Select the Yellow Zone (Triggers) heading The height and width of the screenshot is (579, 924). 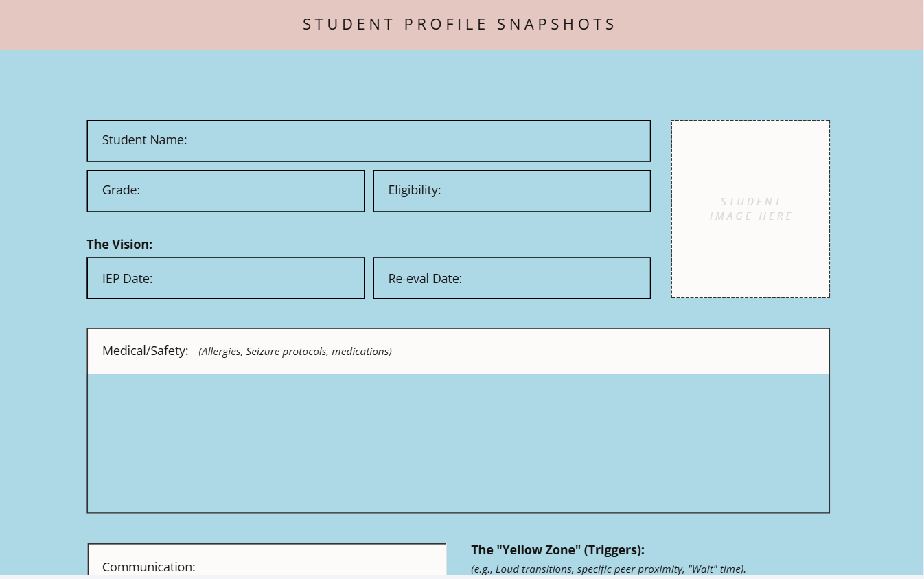(x=557, y=550)
